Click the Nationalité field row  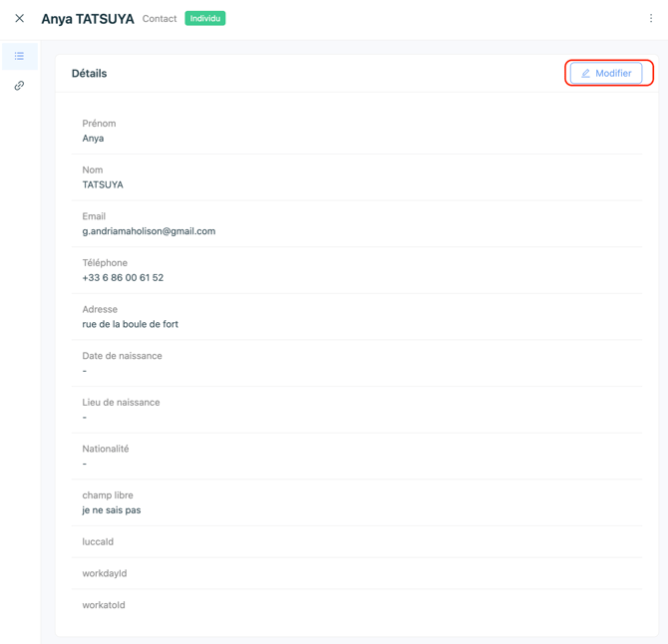pos(357,456)
